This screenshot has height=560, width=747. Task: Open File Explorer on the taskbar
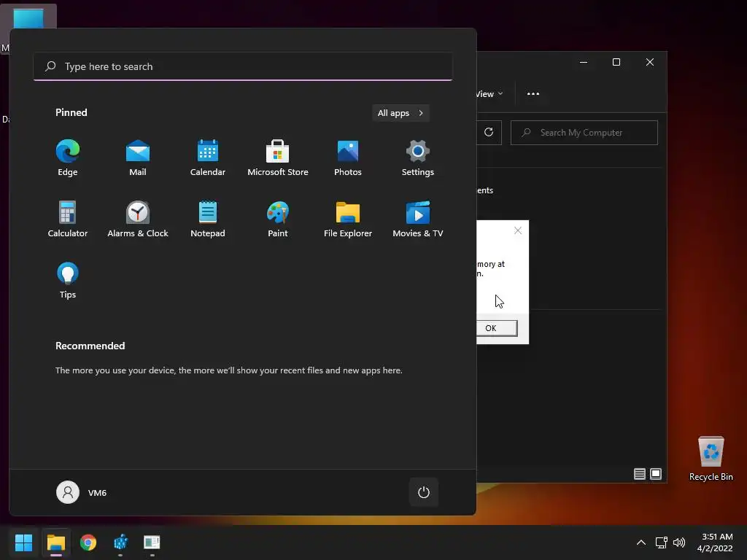tap(55, 542)
